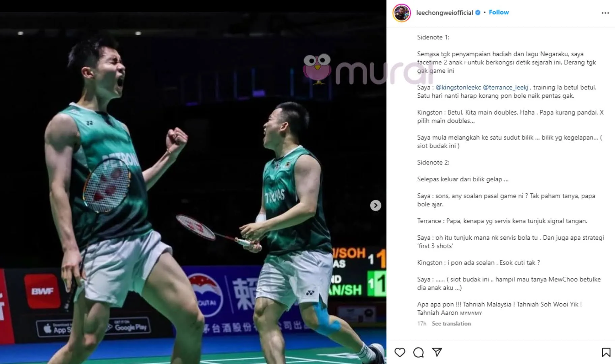615x364 pixels.
Task: Follow leechongweiofficial
Action: pos(499,12)
